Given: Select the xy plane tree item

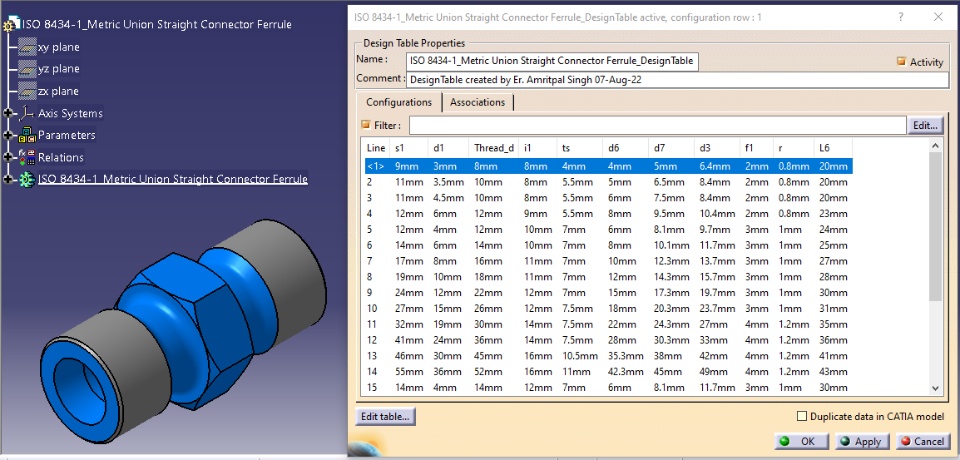Looking at the screenshot, I should tap(59, 47).
